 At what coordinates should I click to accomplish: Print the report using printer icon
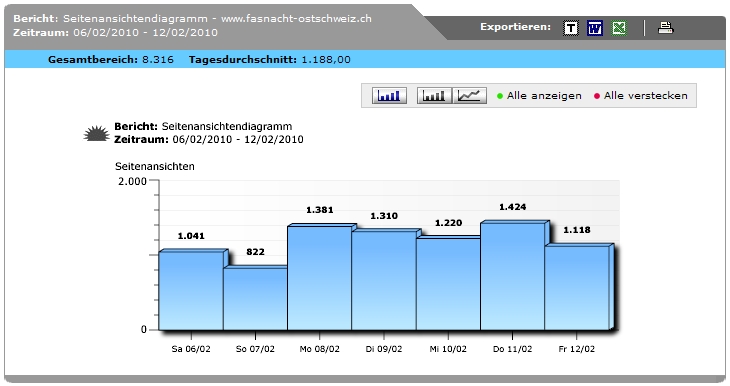(x=665, y=28)
